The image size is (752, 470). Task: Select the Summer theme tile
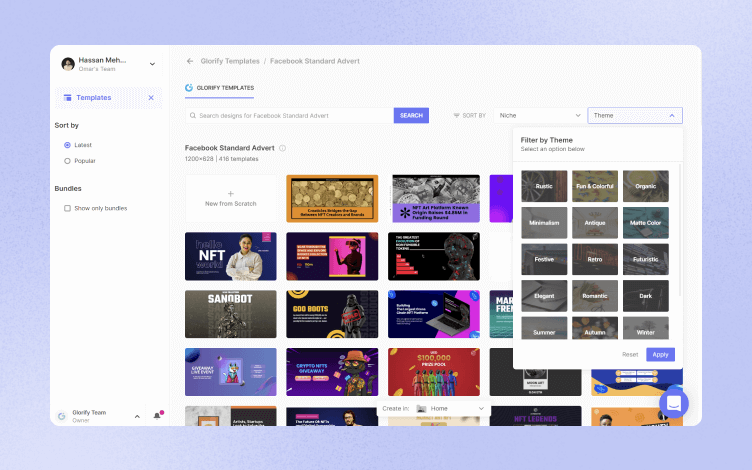tap(544, 328)
